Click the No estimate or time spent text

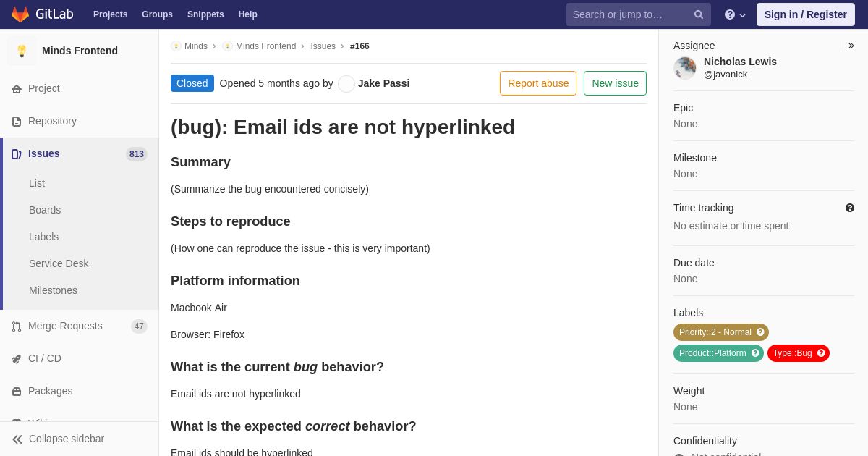731,226
